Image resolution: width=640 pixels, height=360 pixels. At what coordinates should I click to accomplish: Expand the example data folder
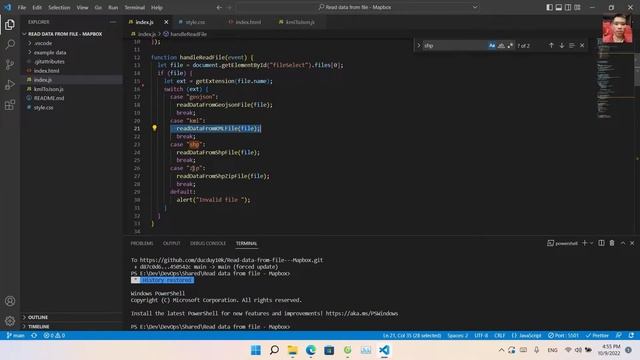(50, 52)
